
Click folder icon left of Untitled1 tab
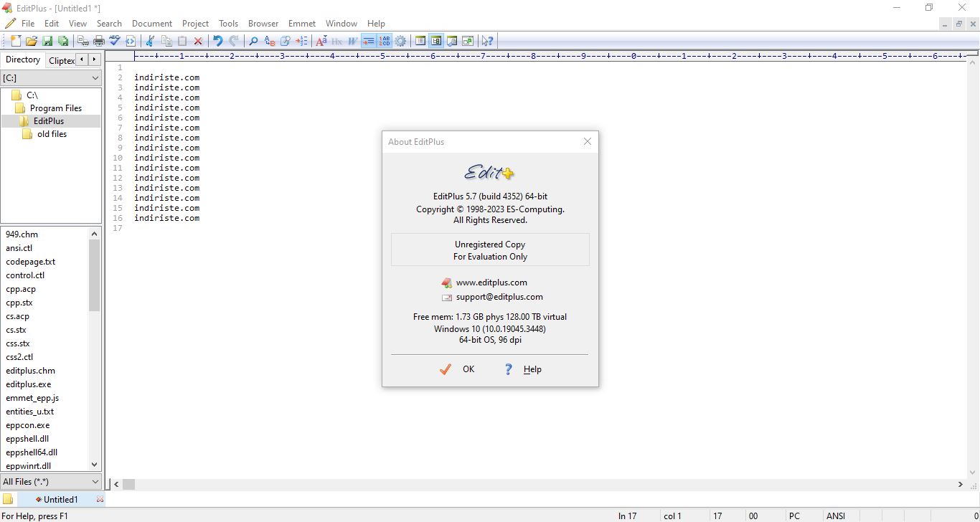pos(8,499)
